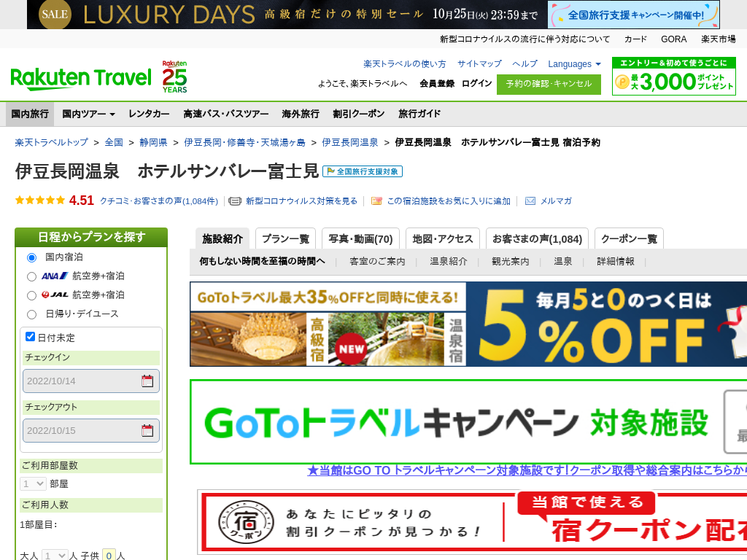Click the LUXURY DAYS sale banner
This screenshot has height=560, width=747.
(287, 15)
